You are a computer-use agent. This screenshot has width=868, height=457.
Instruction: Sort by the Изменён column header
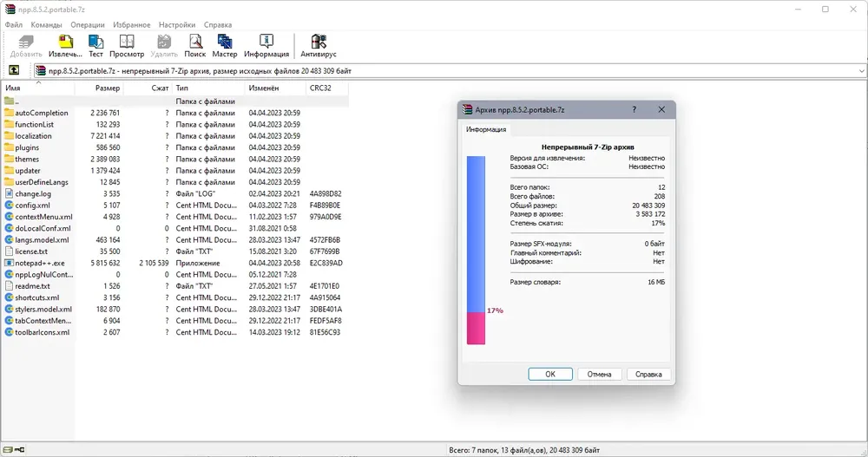tap(275, 88)
